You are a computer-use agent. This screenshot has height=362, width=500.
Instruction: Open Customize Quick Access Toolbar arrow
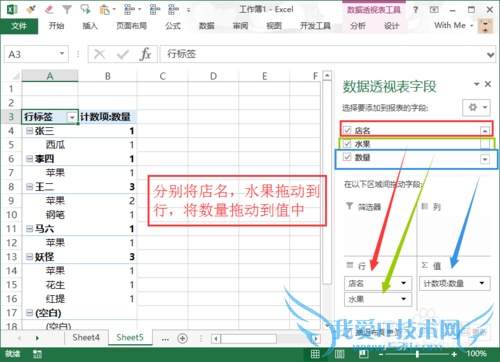coord(189,10)
